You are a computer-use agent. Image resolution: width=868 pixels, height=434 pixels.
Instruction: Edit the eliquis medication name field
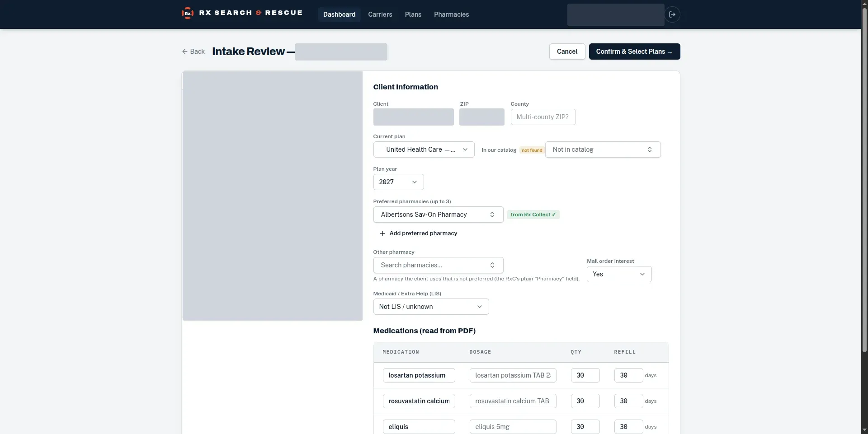[x=419, y=427]
